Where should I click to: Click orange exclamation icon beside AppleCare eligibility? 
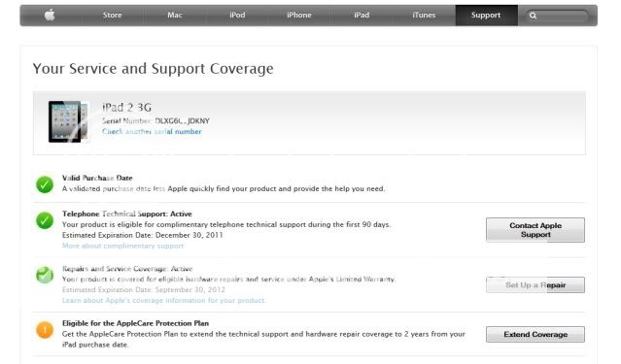click(x=45, y=330)
